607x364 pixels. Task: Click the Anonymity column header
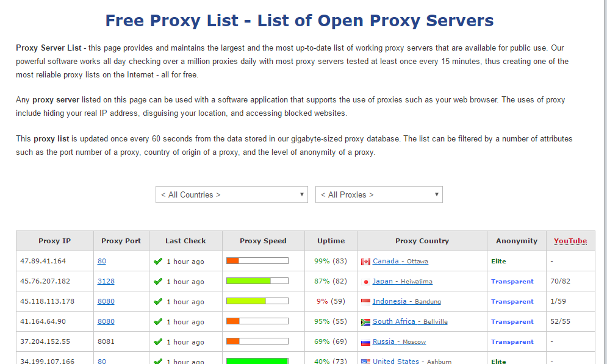tap(517, 241)
